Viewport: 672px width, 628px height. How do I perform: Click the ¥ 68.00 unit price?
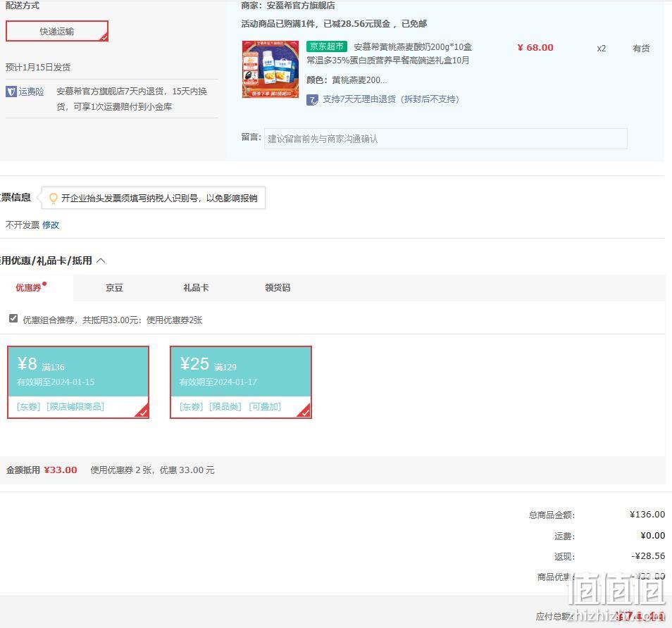[535, 48]
